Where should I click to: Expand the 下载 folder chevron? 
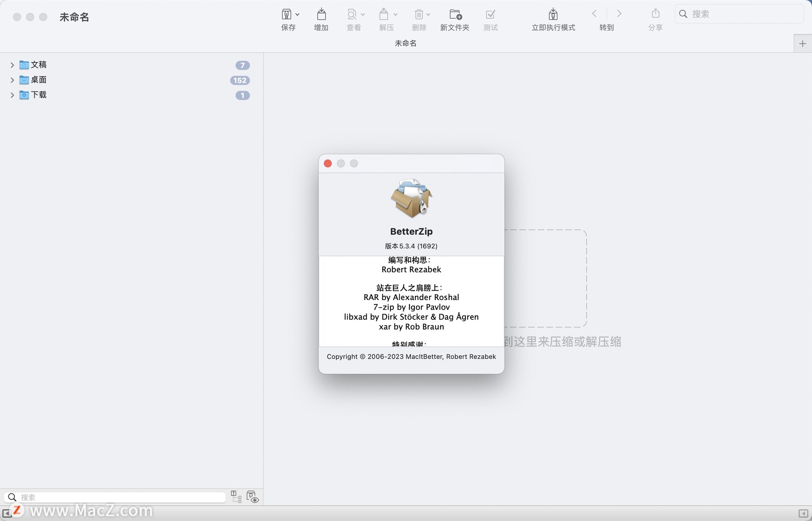pos(12,95)
